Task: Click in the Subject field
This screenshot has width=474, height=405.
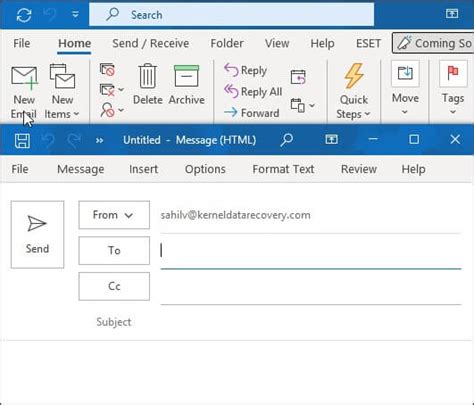Action: coord(311,322)
